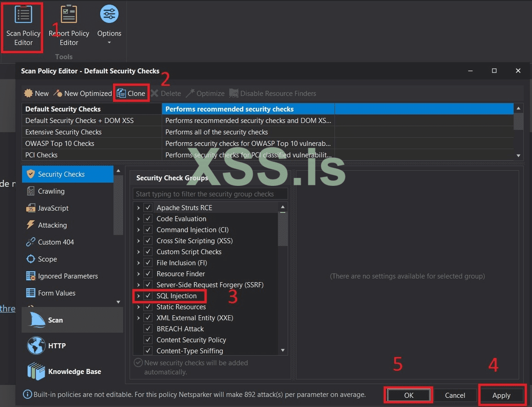Click the Delete policy button
The width and height of the screenshot is (532, 407).
(x=166, y=93)
